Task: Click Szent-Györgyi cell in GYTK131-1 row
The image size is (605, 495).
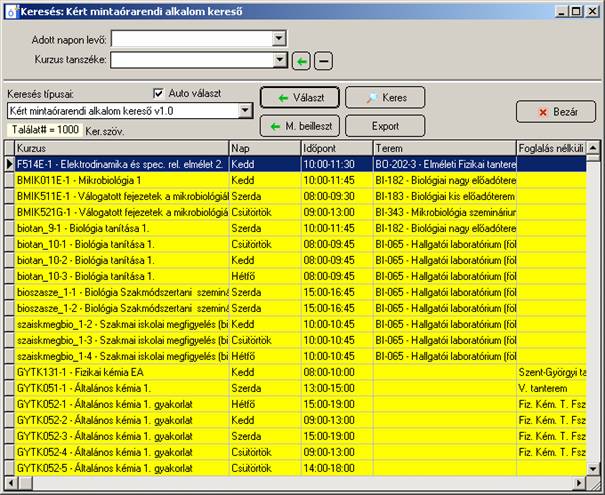Action: (x=551, y=372)
